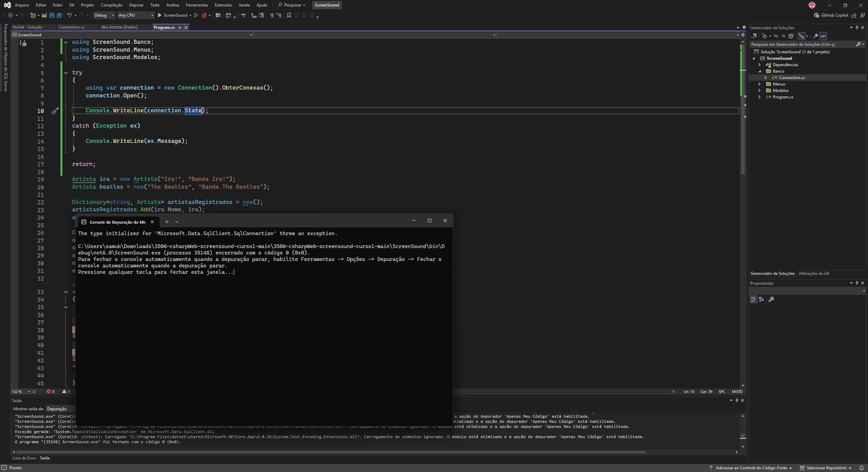The width and height of the screenshot is (868, 472).
Task: Click the Send Feedback icon near Copilot
Action: pyautogui.click(x=862, y=15)
